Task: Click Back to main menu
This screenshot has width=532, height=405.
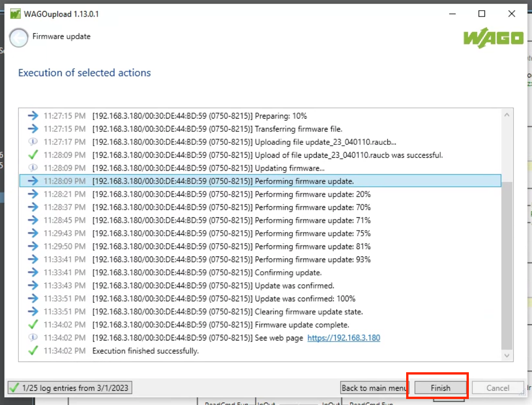Action: 374,387
